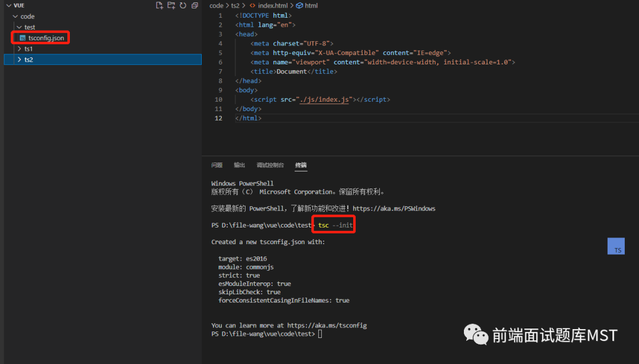This screenshot has width=639, height=364.
Task: Click the html symbol icon in breadcrumb
Action: point(299,5)
